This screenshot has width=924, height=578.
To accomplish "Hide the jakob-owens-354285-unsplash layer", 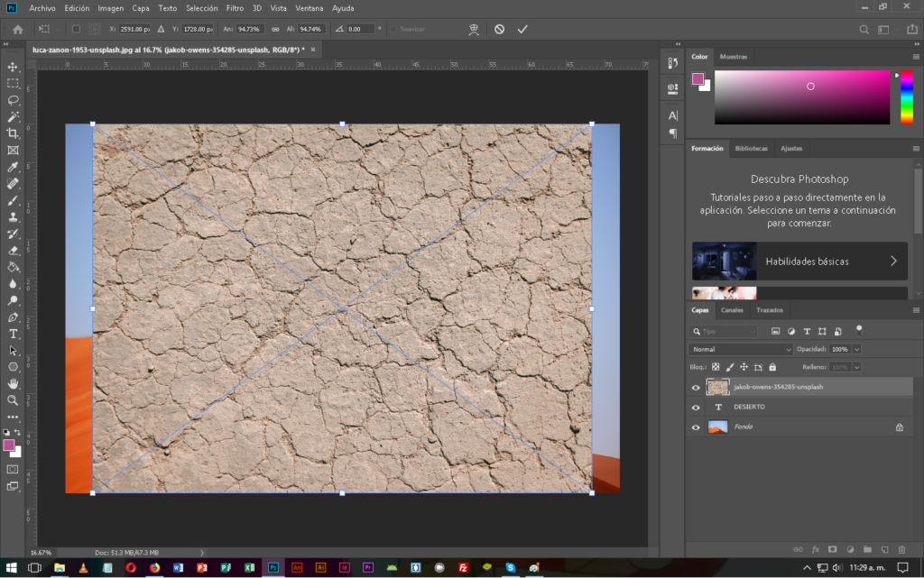I will pyautogui.click(x=696, y=388).
